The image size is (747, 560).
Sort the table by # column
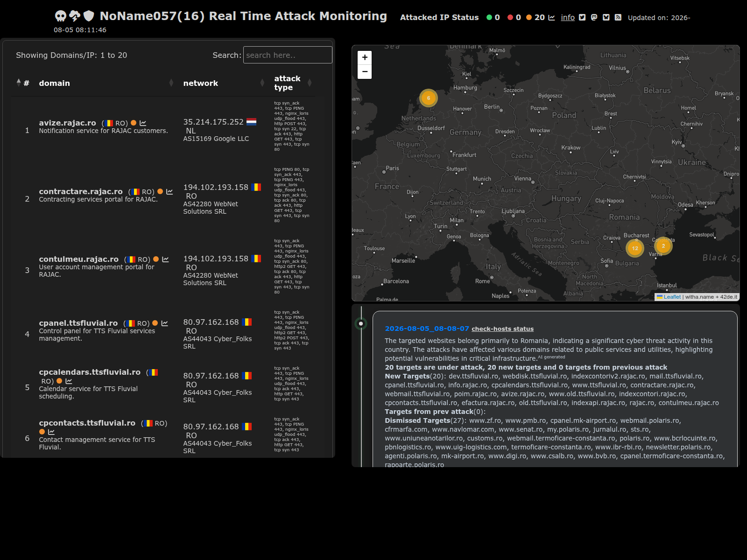pyautogui.click(x=23, y=83)
